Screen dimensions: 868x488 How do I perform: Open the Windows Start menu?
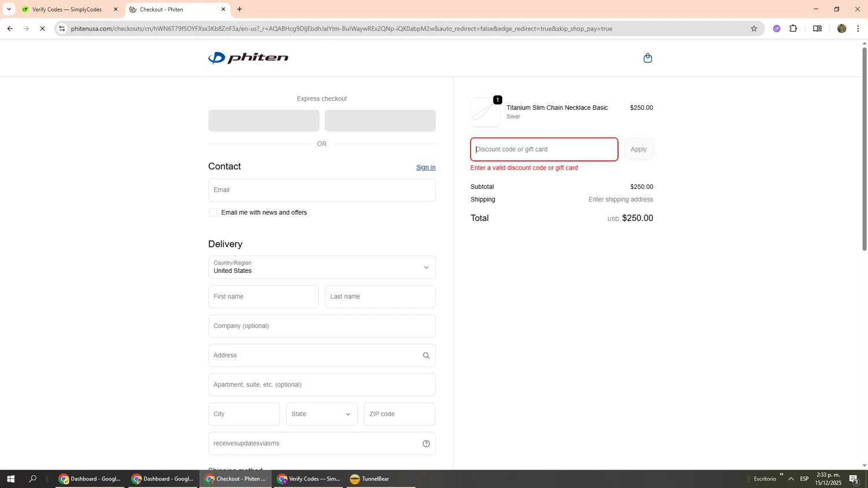[10, 479]
